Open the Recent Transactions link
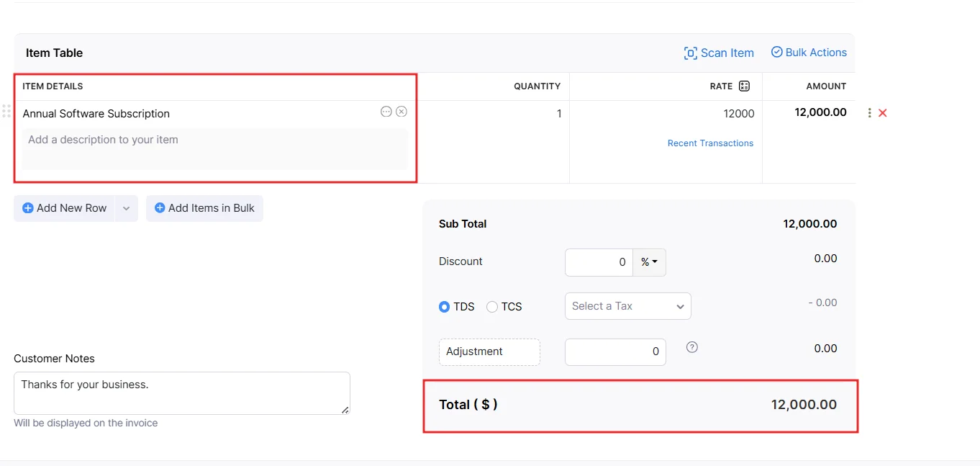The width and height of the screenshot is (980, 466). click(710, 143)
